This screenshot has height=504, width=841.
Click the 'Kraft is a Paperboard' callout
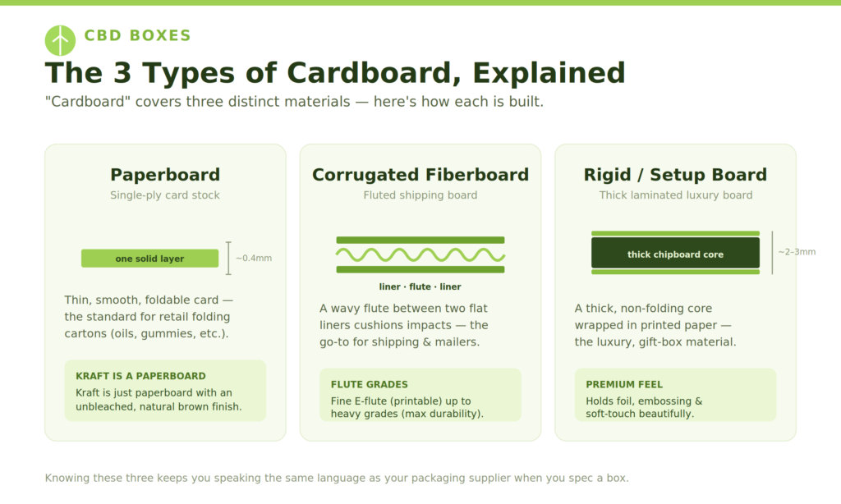(165, 391)
